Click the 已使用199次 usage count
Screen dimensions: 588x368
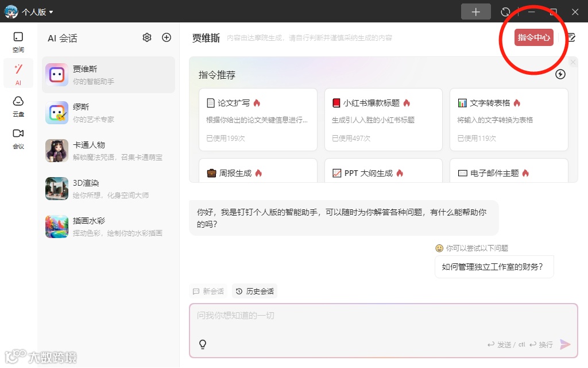(x=225, y=138)
